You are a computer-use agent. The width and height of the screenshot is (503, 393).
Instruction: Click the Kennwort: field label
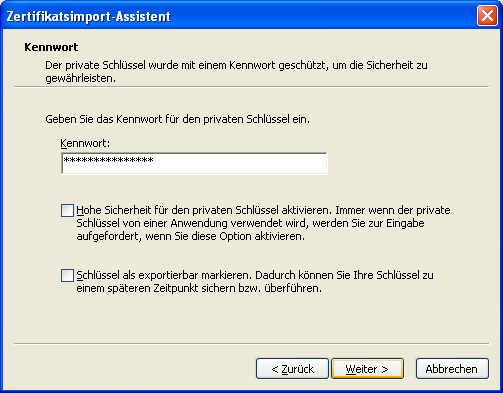(85, 143)
